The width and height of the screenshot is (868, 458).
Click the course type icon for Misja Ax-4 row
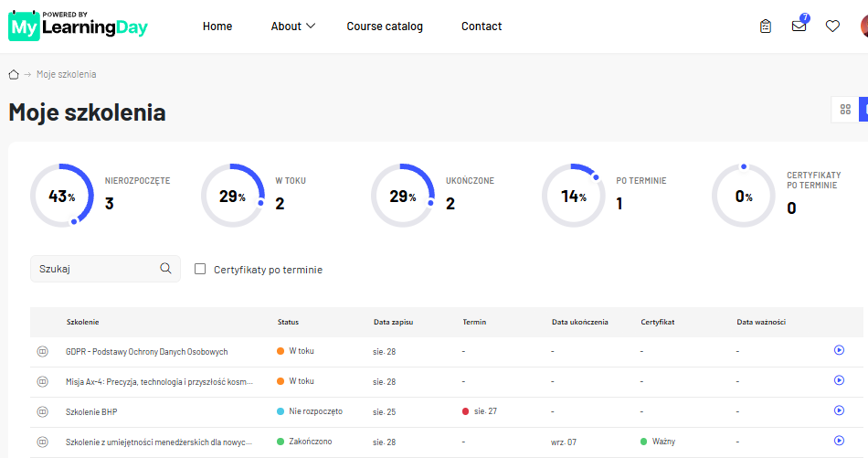click(43, 381)
